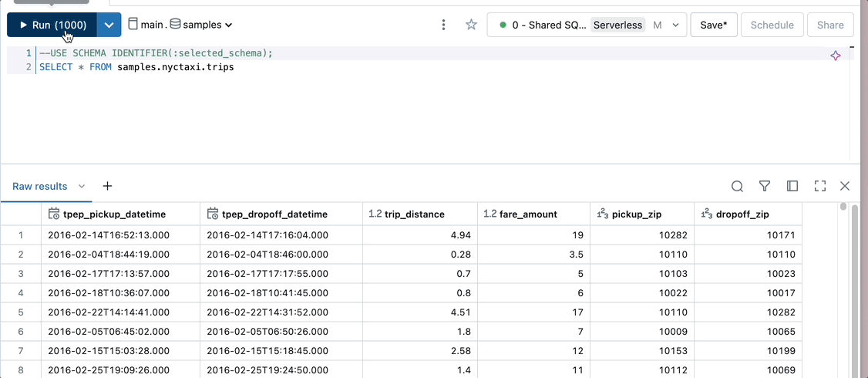
Task: Close the results panel
Action: coord(845,186)
